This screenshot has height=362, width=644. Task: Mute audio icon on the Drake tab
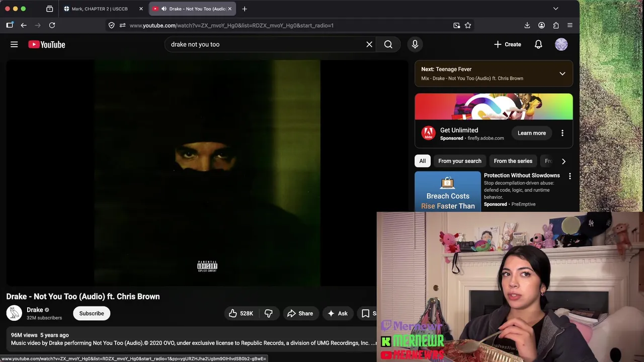click(x=164, y=9)
